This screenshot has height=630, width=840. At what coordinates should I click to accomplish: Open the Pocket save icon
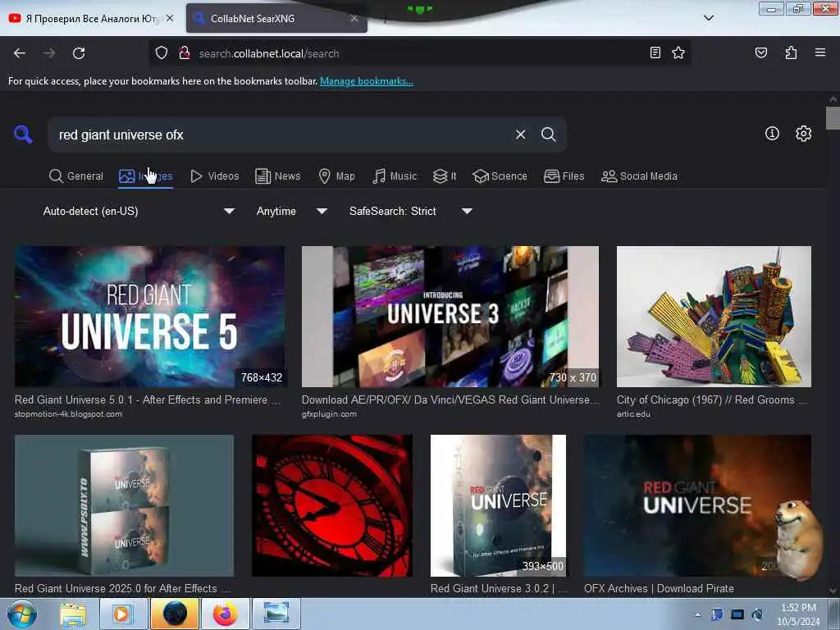click(760, 52)
